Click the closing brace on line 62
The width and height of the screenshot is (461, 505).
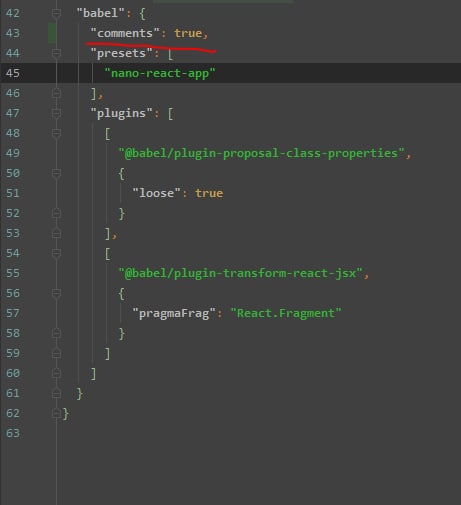click(x=66, y=414)
